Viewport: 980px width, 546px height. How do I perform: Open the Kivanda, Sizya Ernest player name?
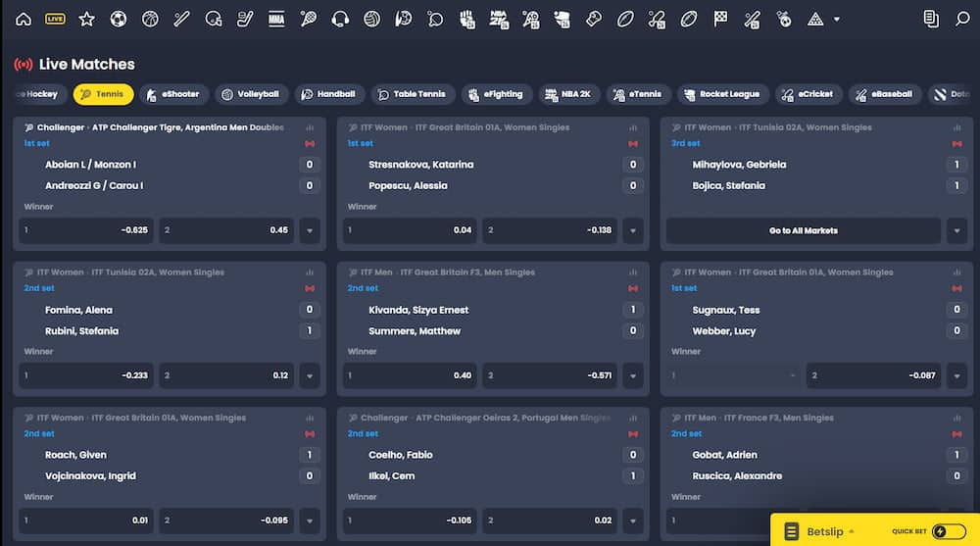[x=418, y=310]
